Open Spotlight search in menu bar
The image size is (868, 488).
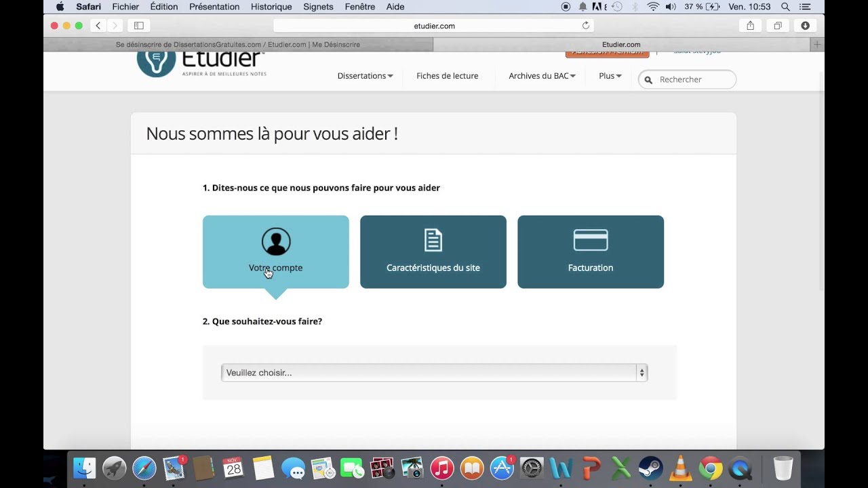[x=785, y=7]
